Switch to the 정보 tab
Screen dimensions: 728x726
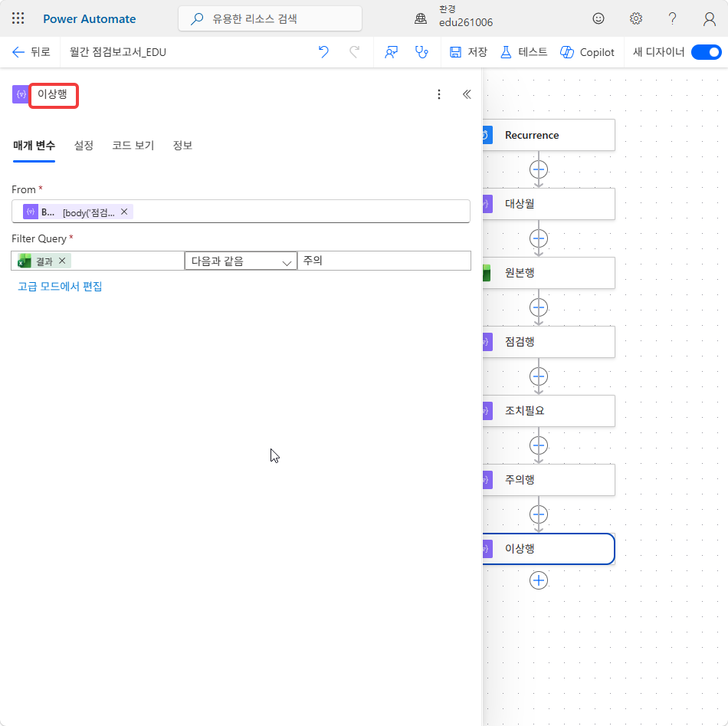[182, 146]
